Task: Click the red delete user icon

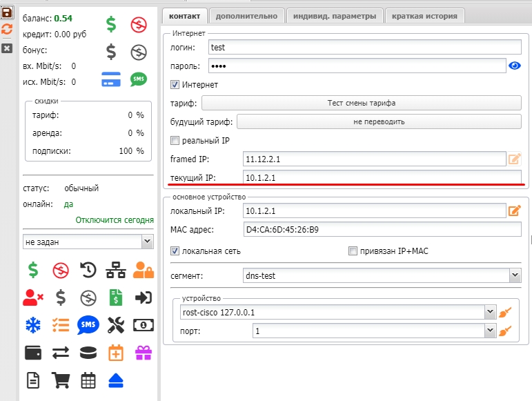Action: 32,297
